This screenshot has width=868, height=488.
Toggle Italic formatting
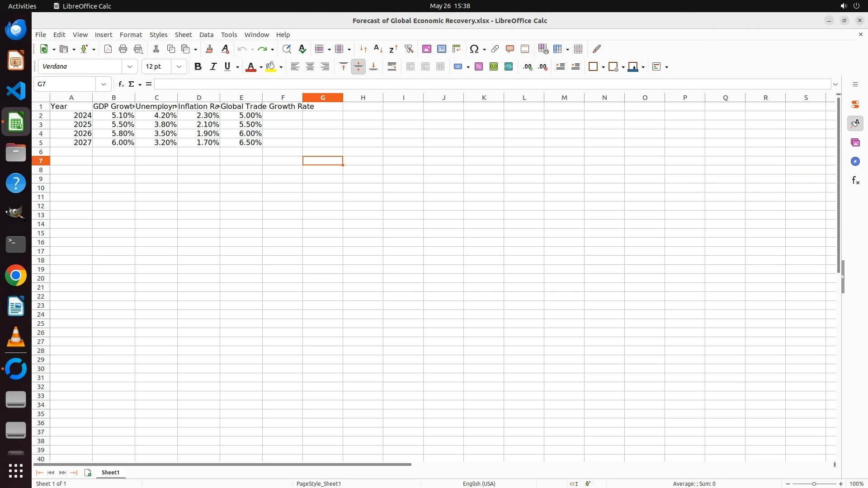click(213, 67)
